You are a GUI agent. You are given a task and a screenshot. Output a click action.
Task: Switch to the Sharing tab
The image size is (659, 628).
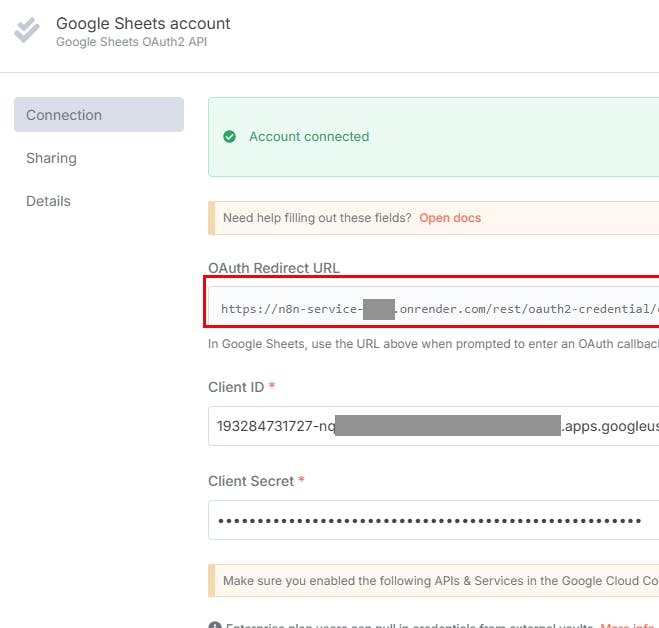coord(51,158)
